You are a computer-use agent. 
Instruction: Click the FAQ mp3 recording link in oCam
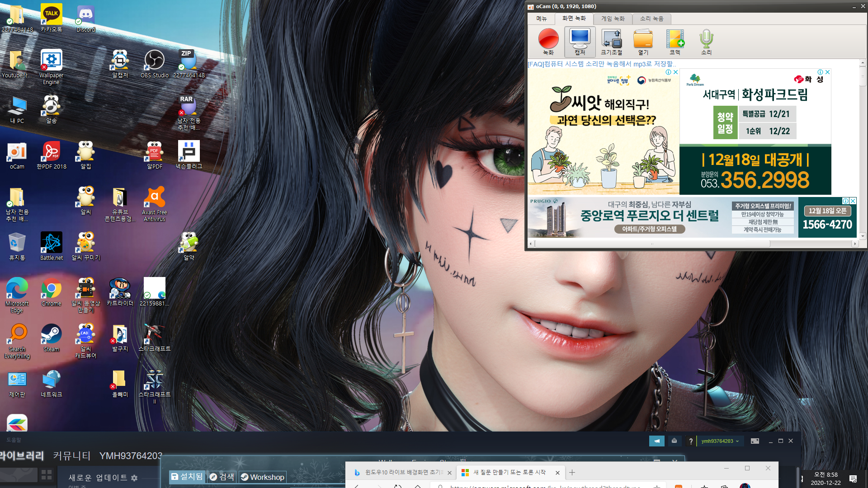[x=601, y=64]
